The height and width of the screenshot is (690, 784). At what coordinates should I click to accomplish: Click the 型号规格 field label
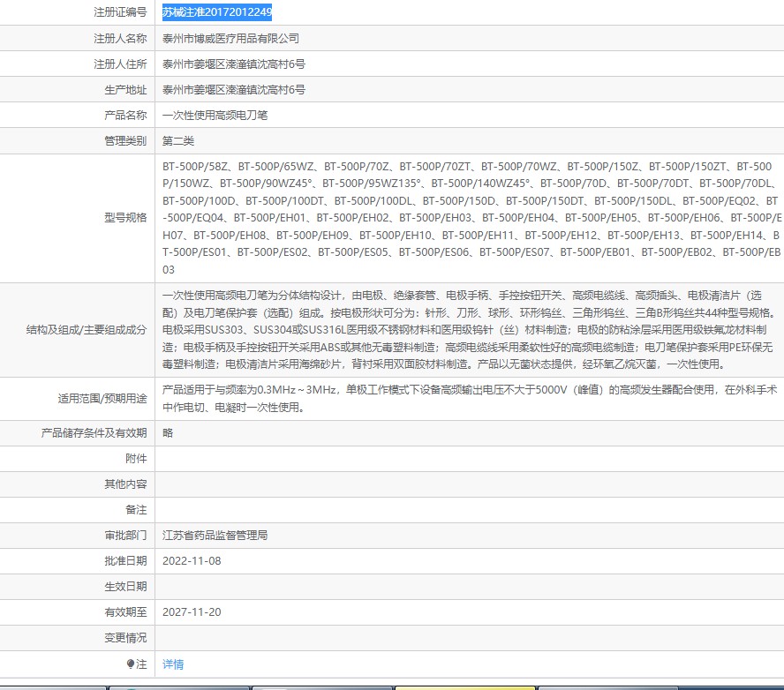[125, 218]
